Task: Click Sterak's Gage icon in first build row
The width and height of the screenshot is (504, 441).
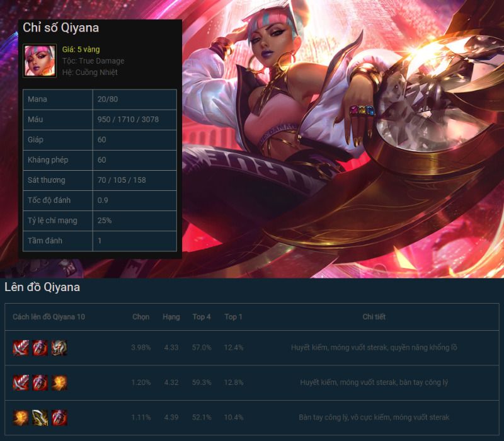Action: pos(40,348)
